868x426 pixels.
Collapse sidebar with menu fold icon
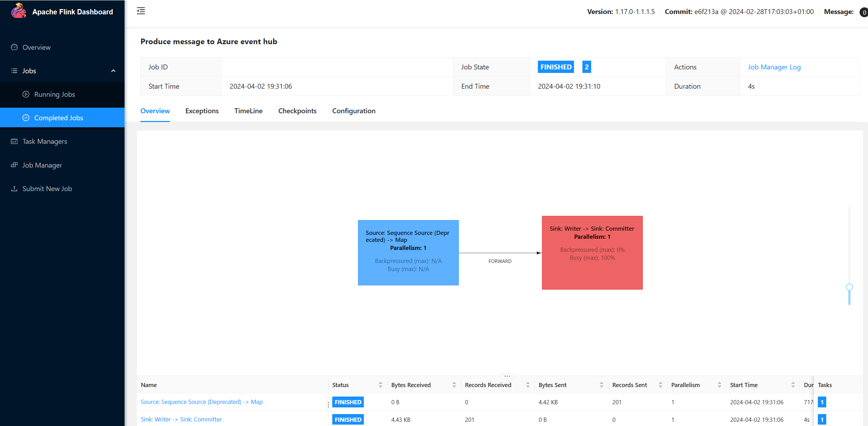141,11
